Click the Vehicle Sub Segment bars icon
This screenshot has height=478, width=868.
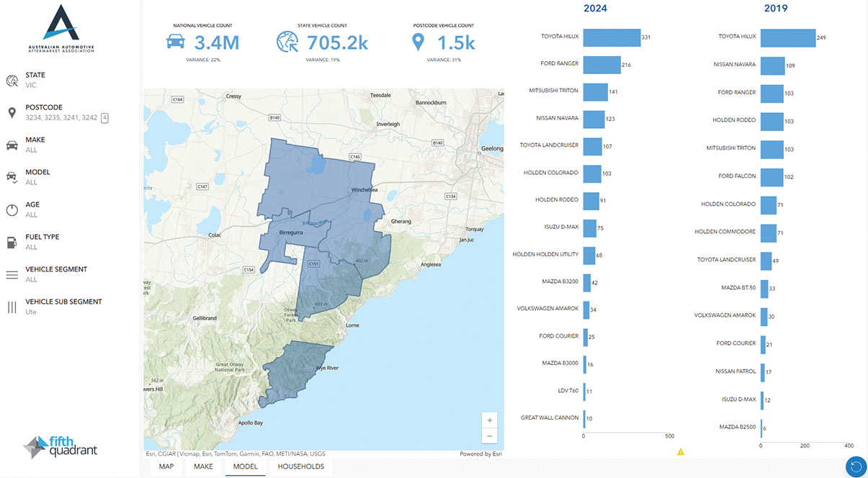(x=12, y=307)
